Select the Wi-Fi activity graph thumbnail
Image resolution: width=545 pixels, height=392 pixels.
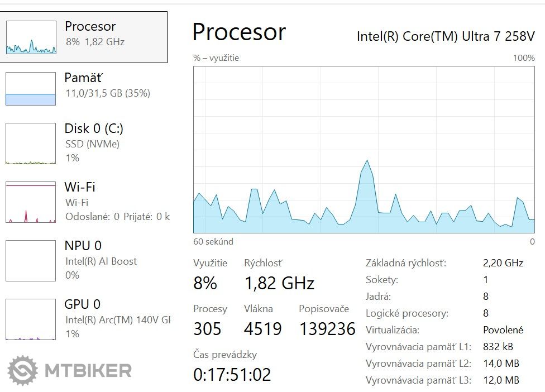31,202
